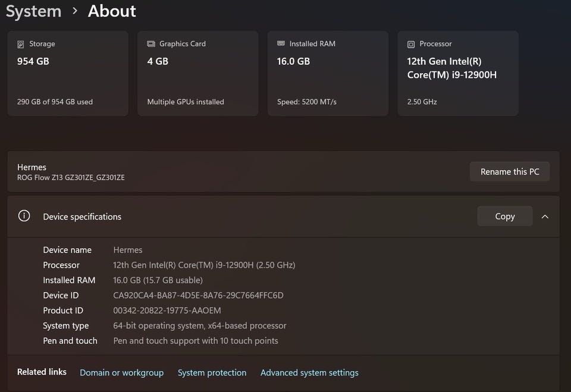Click the Device ID label
The width and height of the screenshot is (571, 392).
(x=61, y=295)
